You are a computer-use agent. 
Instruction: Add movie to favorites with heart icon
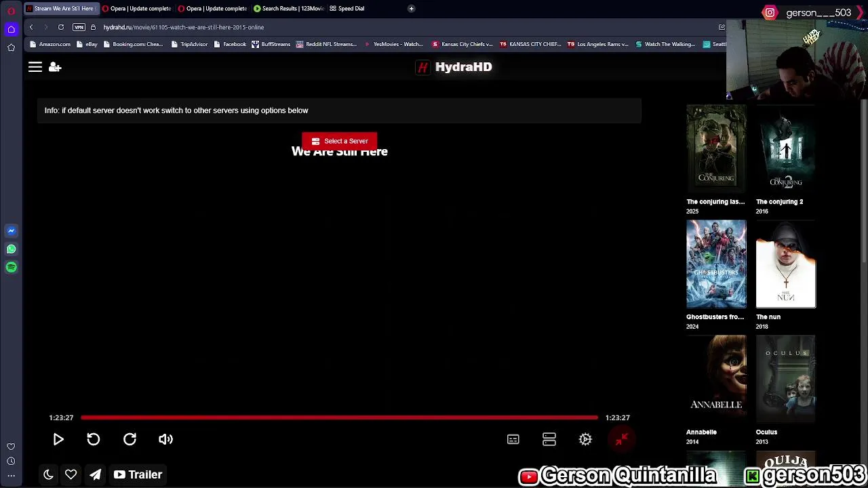tap(71, 474)
